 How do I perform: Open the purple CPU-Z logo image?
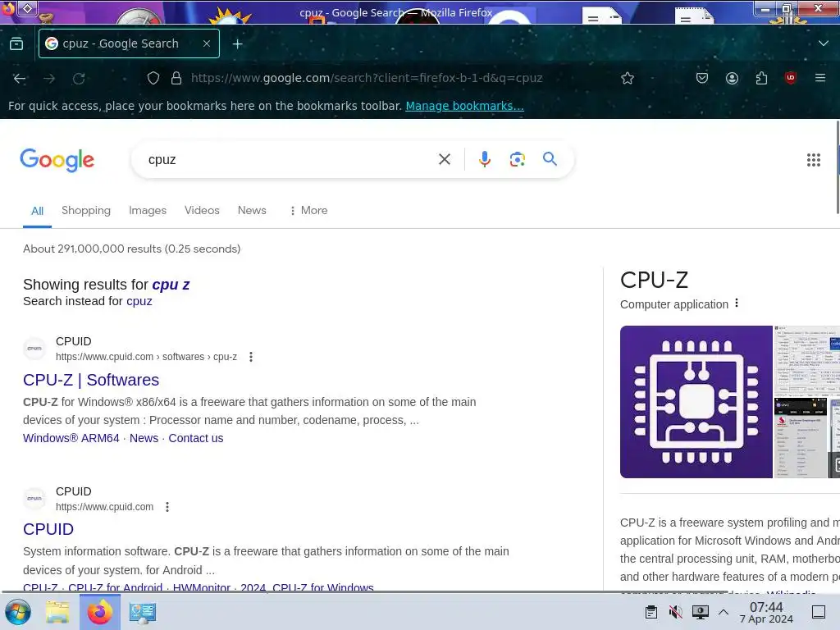pyautogui.click(x=696, y=402)
